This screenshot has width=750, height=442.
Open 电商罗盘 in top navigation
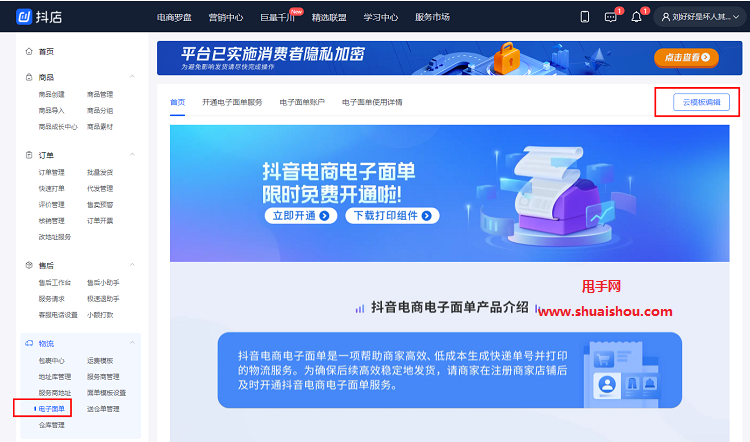[174, 17]
